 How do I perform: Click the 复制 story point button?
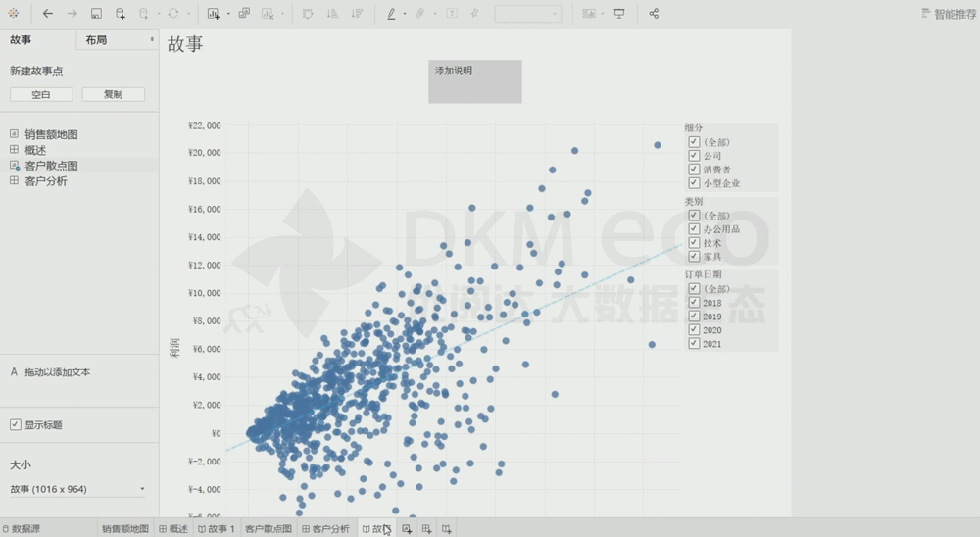coord(113,95)
